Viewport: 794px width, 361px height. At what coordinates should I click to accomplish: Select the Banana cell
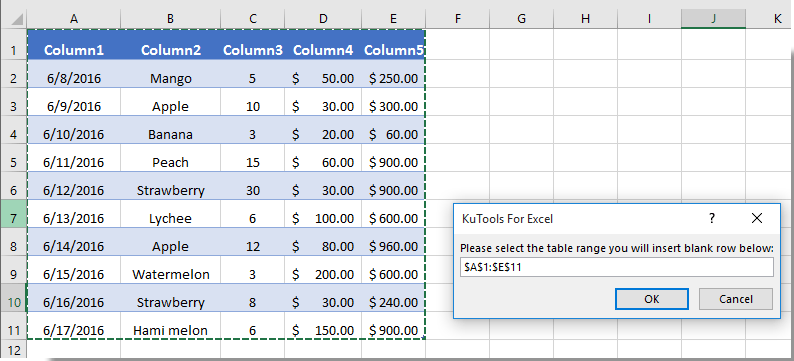click(x=171, y=130)
